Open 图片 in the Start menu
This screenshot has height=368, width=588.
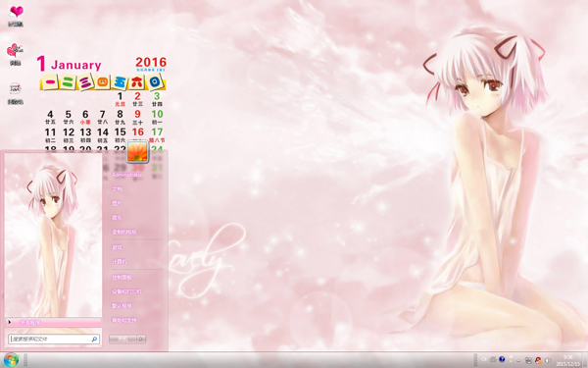click(117, 203)
